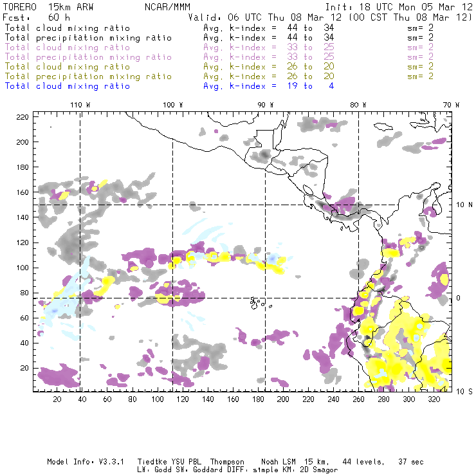Click the '2D Smagor' footer text
The image size is (476, 476).
click(319, 470)
